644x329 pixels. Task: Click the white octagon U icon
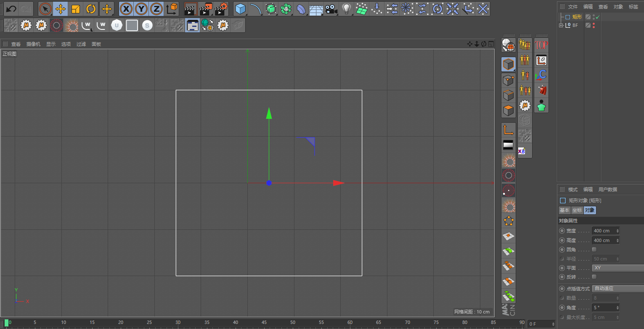[x=117, y=26]
